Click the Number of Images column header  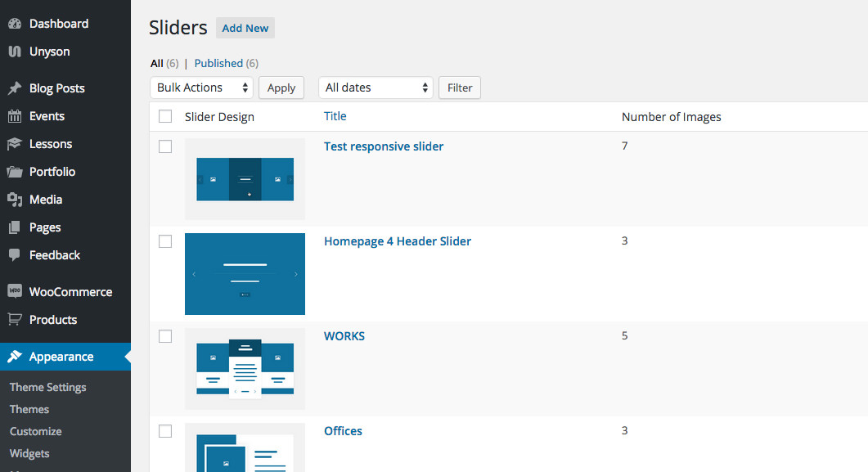tap(672, 117)
